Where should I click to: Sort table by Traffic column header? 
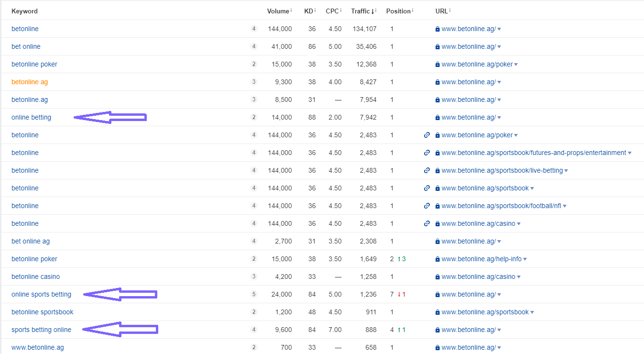tap(360, 11)
